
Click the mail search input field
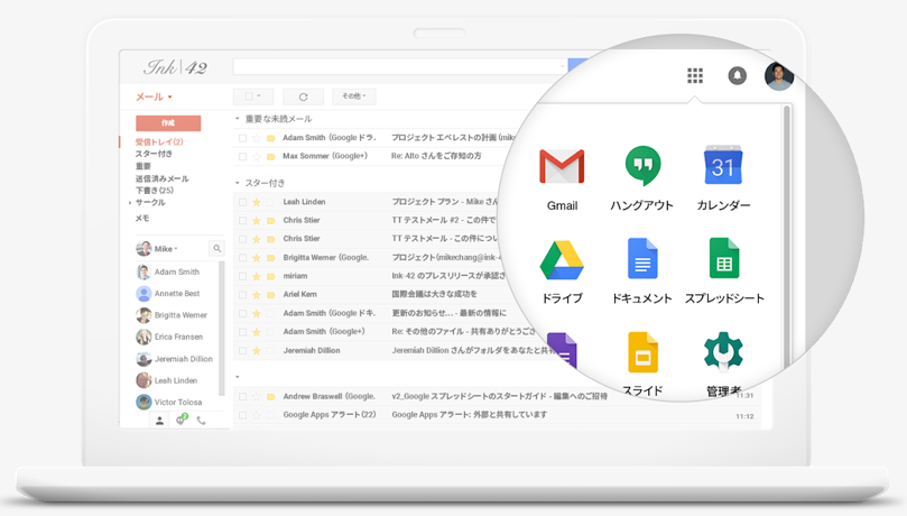point(400,66)
